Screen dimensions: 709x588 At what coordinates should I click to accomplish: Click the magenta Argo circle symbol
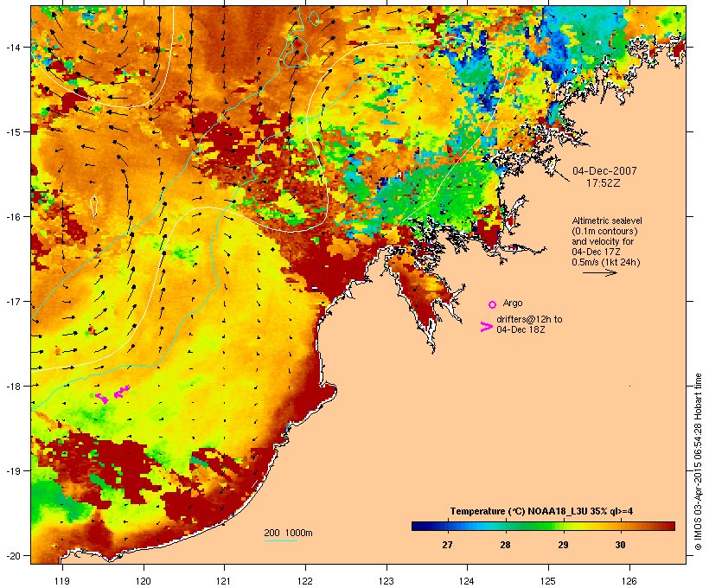pos(493,304)
